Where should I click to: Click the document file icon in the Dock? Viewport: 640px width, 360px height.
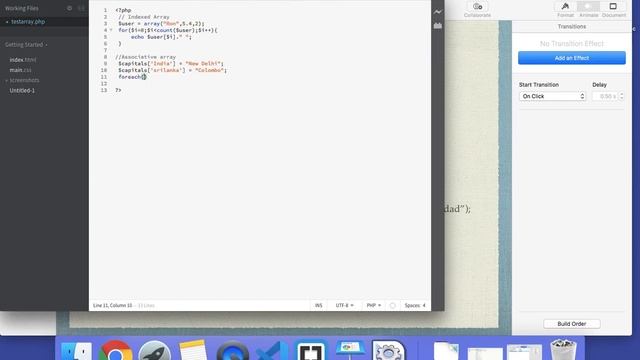click(446, 351)
